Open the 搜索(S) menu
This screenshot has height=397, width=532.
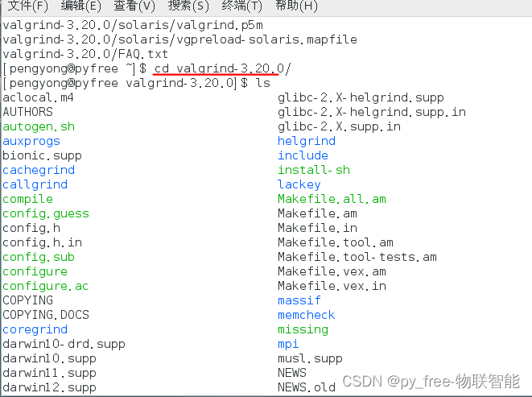(189, 6)
